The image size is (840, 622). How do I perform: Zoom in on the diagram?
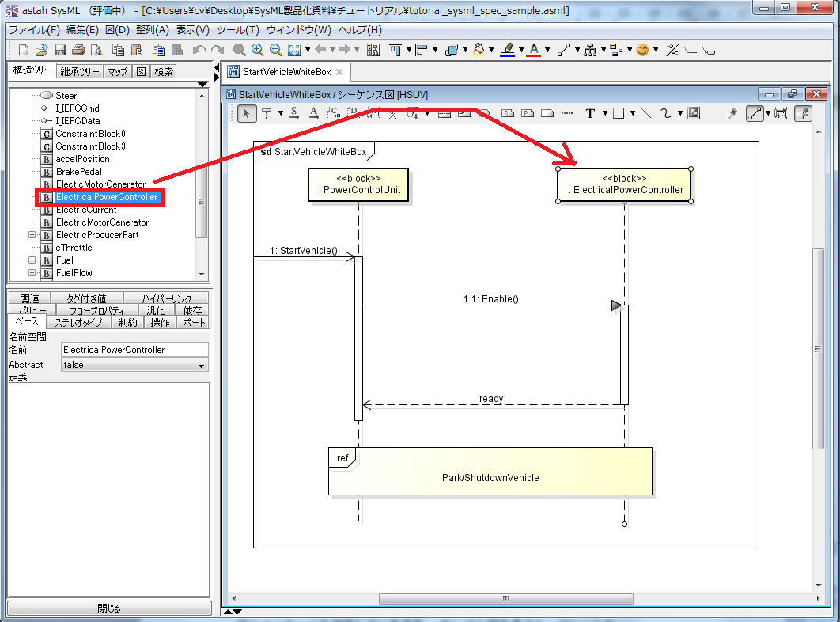[258, 50]
